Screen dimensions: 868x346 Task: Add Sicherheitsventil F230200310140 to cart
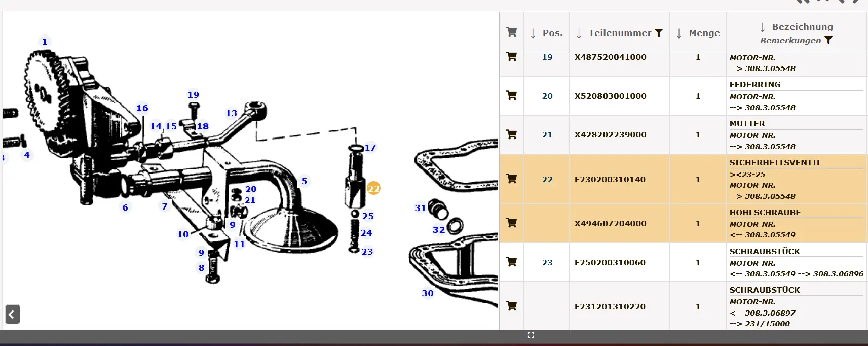tap(511, 179)
